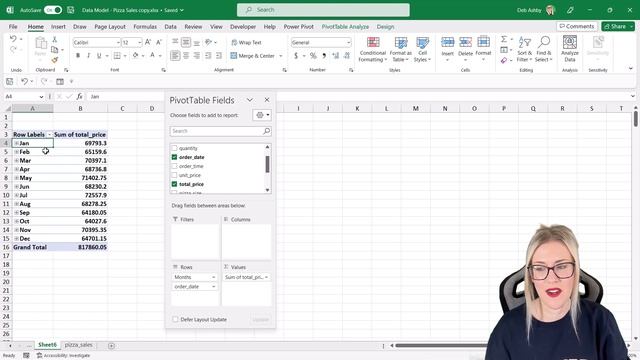
Task: Open font name dropdown
Action: coord(118,42)
